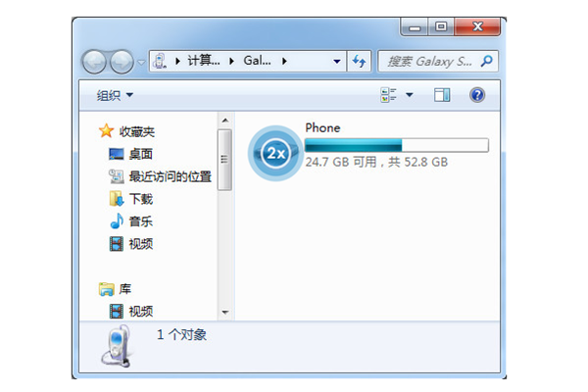The width and height of the screenshot is (588, 392).
Task: Open Help with question mark icon
Action: [477, 95]
